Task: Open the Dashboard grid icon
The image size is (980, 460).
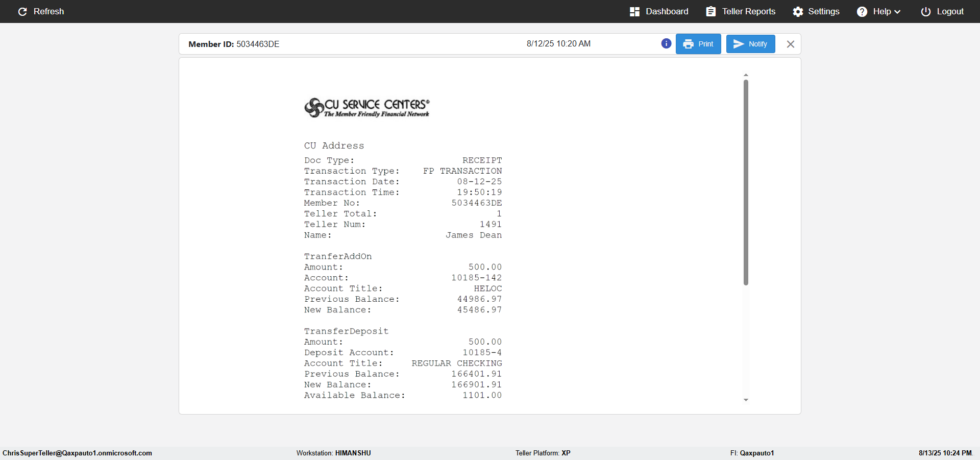Action: (x=634, y=12)
